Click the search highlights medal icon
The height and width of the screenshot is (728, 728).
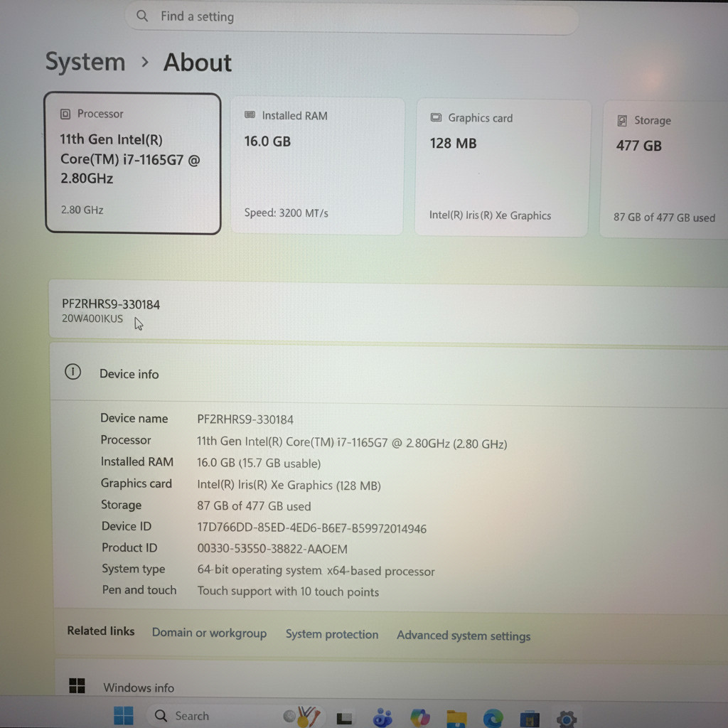point(303,717)
